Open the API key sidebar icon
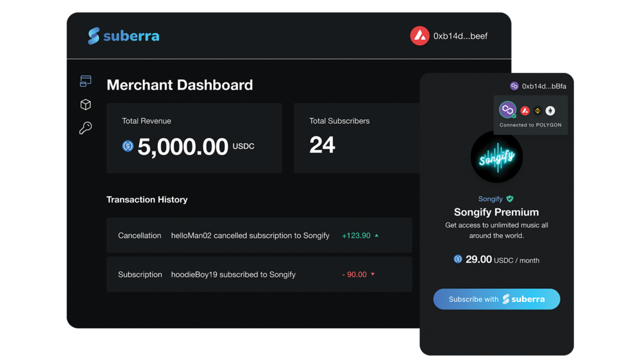Screen dimensions: 644x363 click(x=86, y=128)
